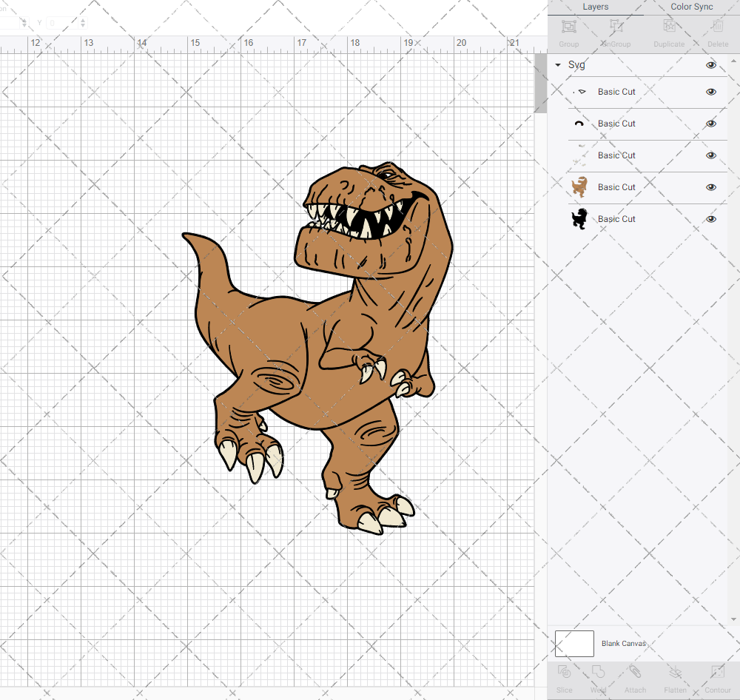
Task: Toggle visibility of second Basic Cut layer
Action: coord(710,124)
